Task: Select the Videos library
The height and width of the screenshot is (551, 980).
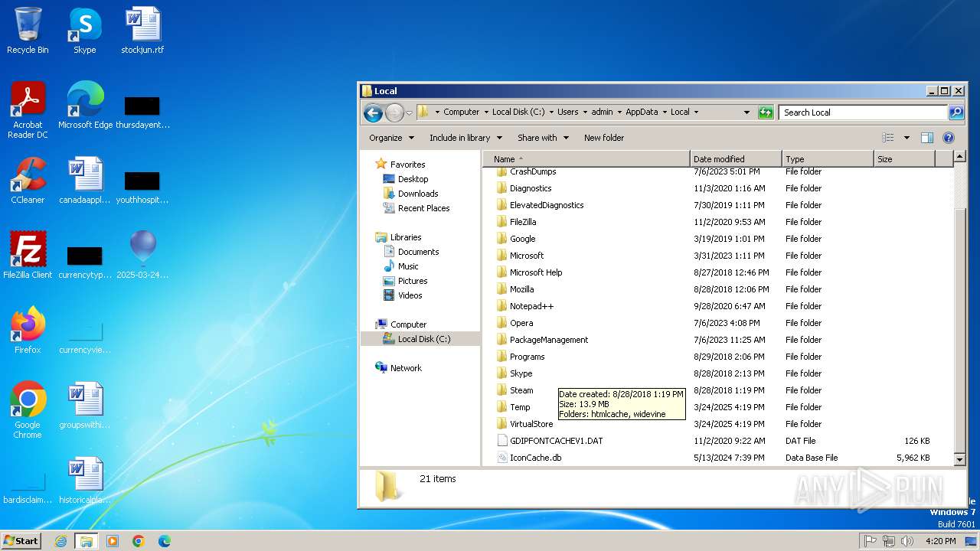Action: pos(410,295)
